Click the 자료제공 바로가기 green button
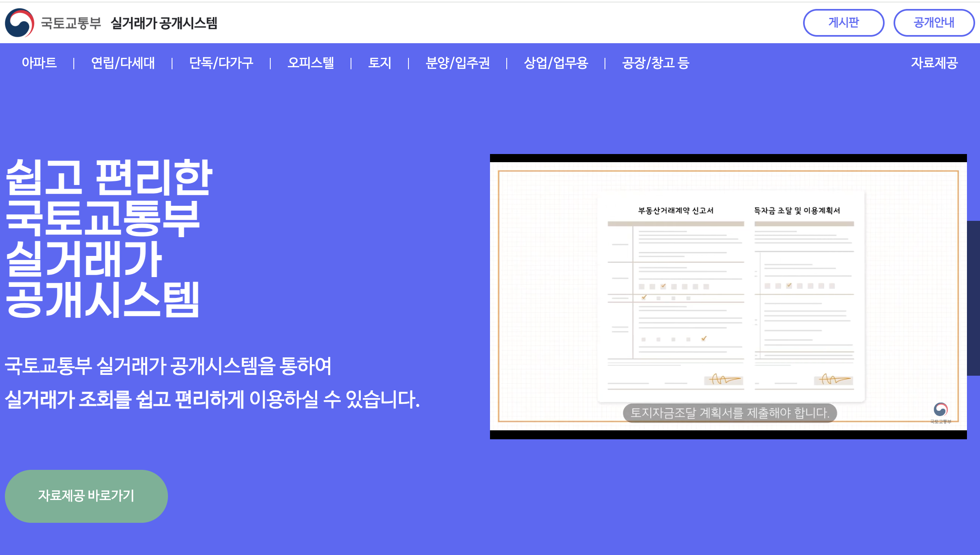Image resolution: width=980 pixels, height=555 pixels. click(x=86, y=496)
